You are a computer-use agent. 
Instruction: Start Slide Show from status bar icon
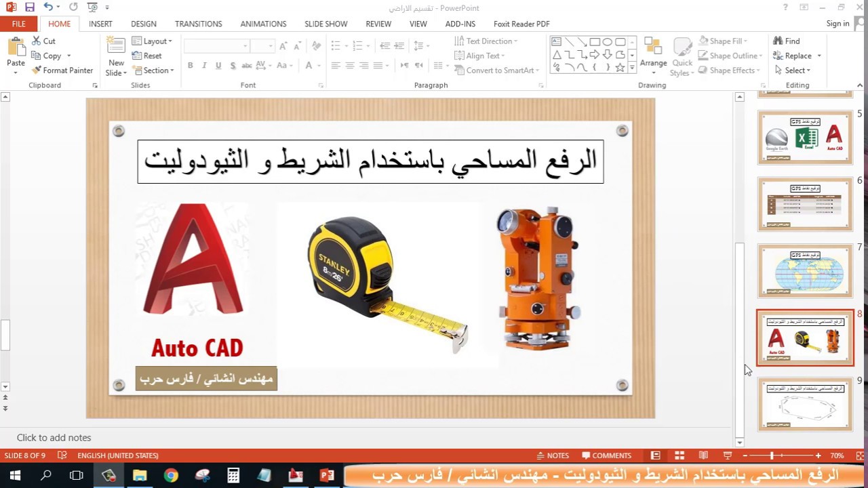[727, 455]
